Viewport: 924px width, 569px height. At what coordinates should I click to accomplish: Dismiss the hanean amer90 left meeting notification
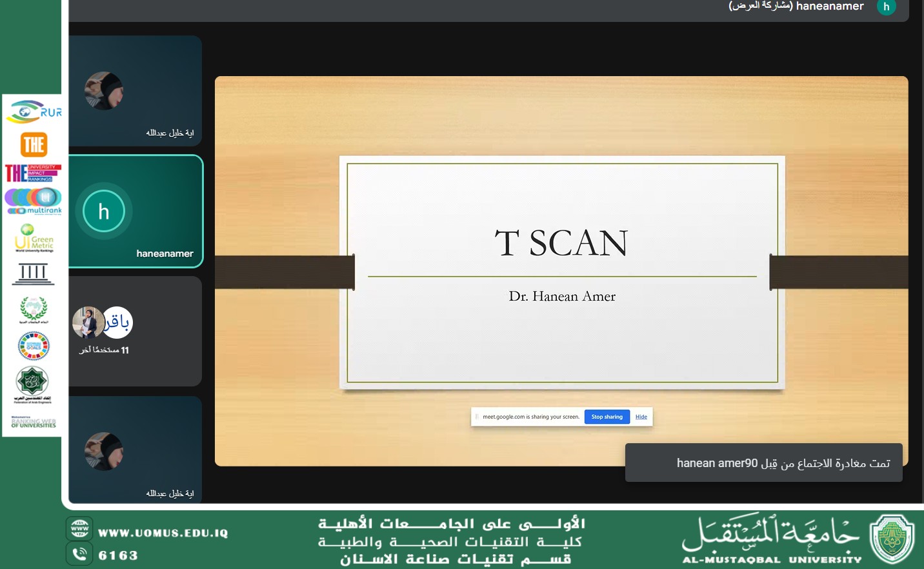[763, 463]
